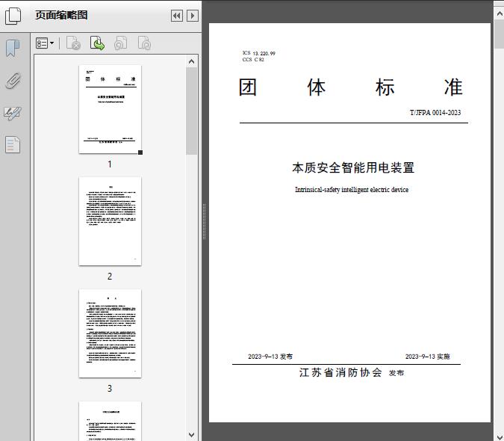Click the 'ICS 13.220.99' text
The height and width of the screenshot is (441, 504).
[x=259, y=53]
